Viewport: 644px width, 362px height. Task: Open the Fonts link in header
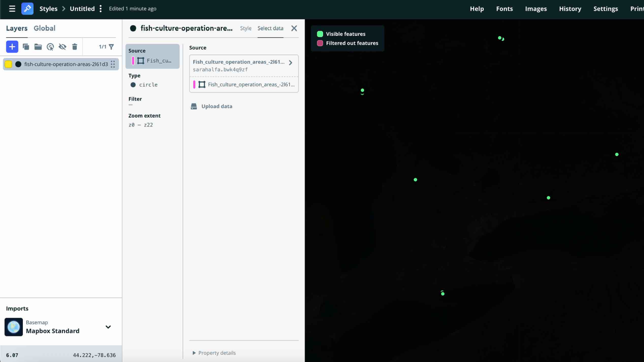pos(504,9)
